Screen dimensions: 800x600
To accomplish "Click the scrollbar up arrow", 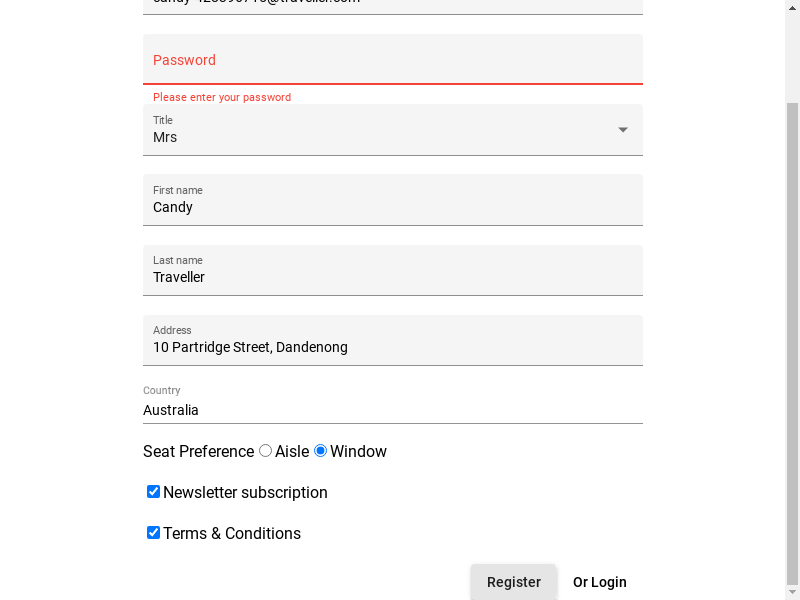I will coord(793,6).
